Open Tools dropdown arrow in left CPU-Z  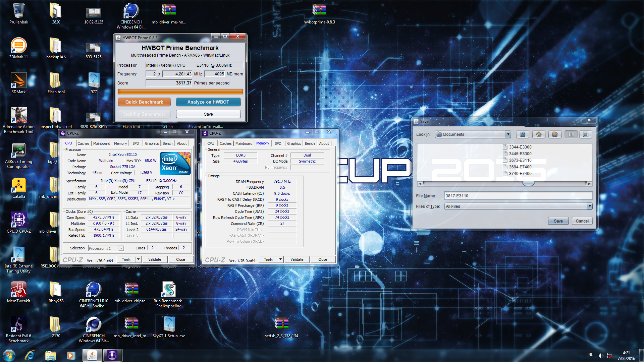tap(138, 259)
